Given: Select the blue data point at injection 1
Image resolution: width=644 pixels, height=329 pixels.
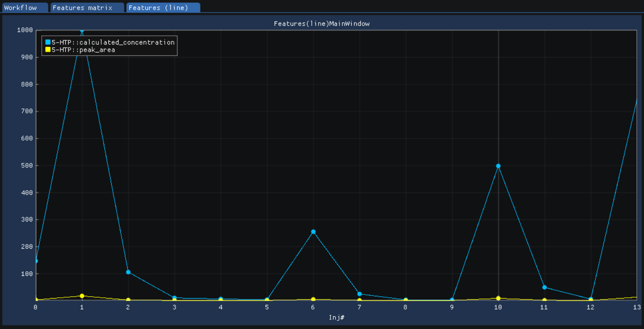Looking at the screenshot, I should tap(82, 31).
